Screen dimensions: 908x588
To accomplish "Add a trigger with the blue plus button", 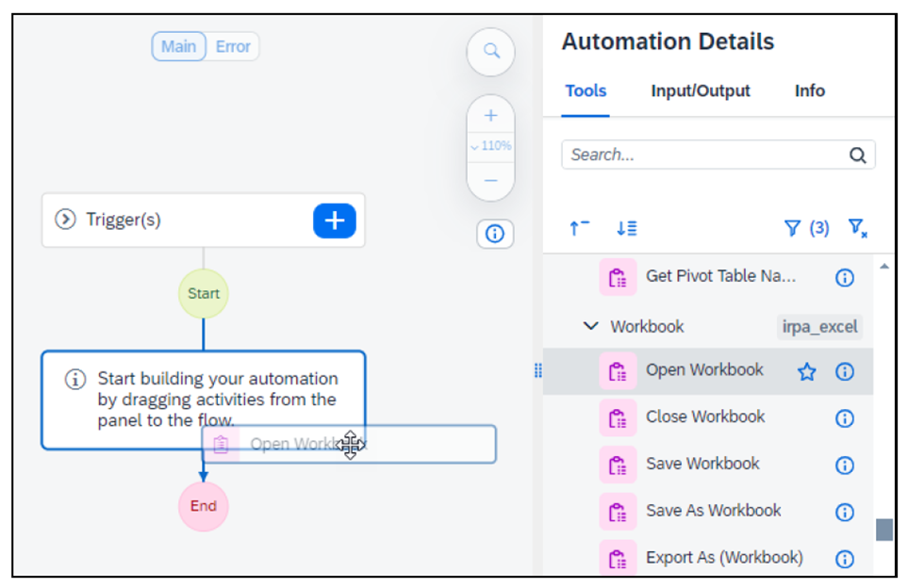I will pos(334,220).
